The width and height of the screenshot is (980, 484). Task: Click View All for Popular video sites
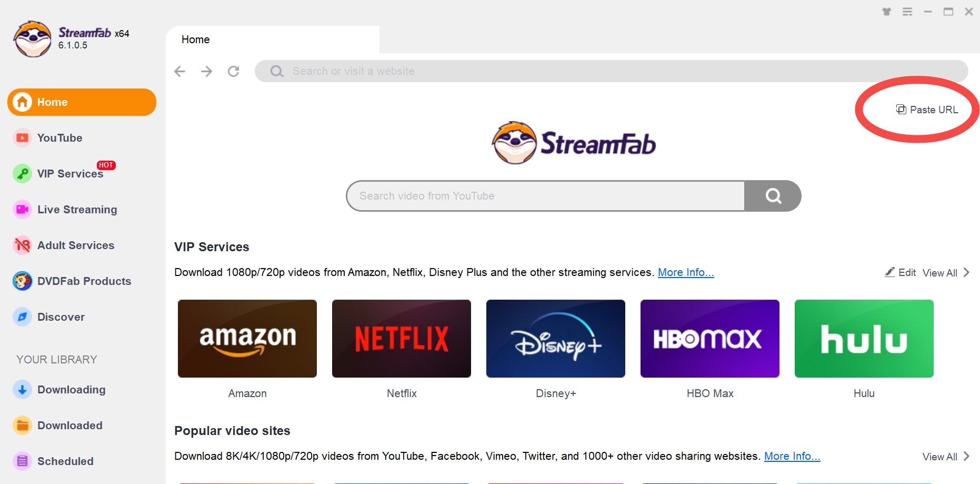940,457
